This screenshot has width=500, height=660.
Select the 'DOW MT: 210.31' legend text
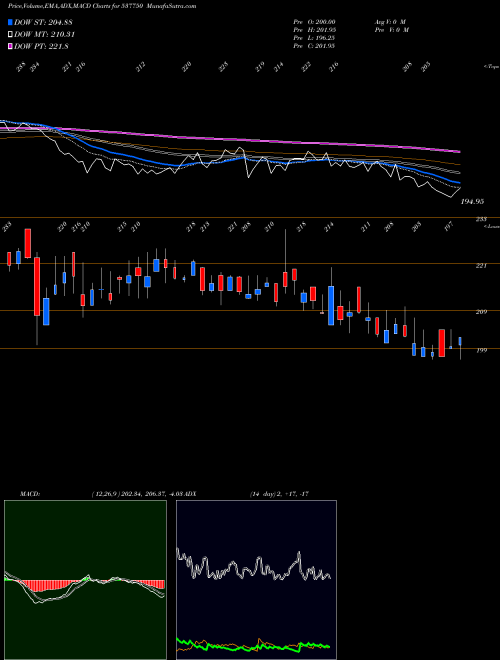[x=45, y=35]
